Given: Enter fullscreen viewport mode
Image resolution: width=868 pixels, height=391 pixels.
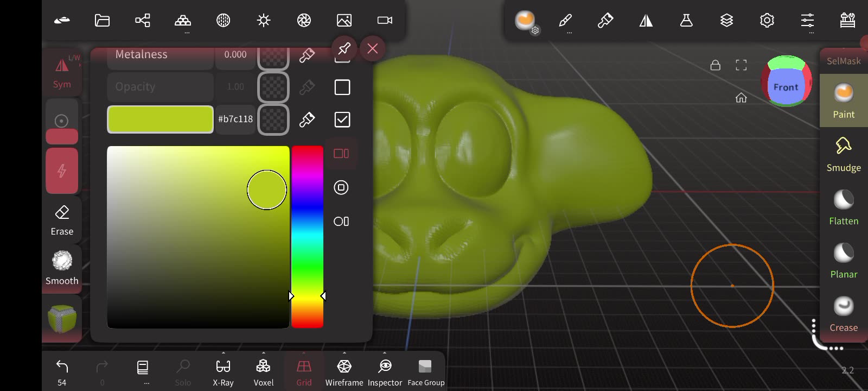Looking at the screenshot, I should [741, 65].
